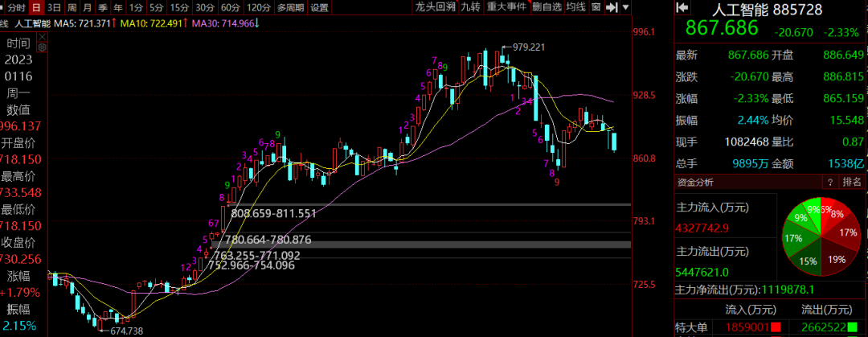Switch to the 1分 minute chart

136,7
